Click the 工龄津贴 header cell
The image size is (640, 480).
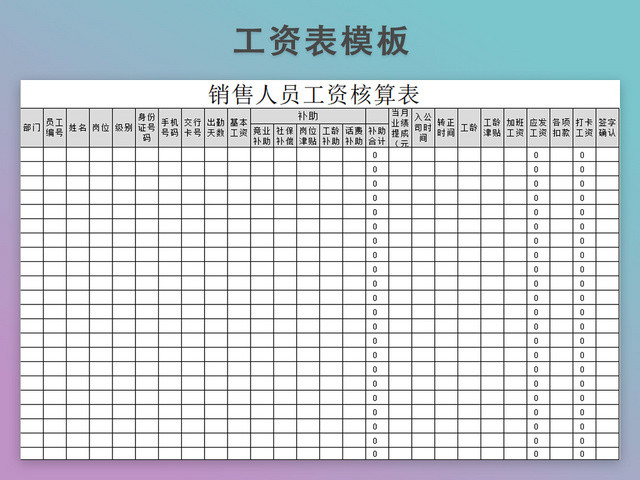pos(492,128)
